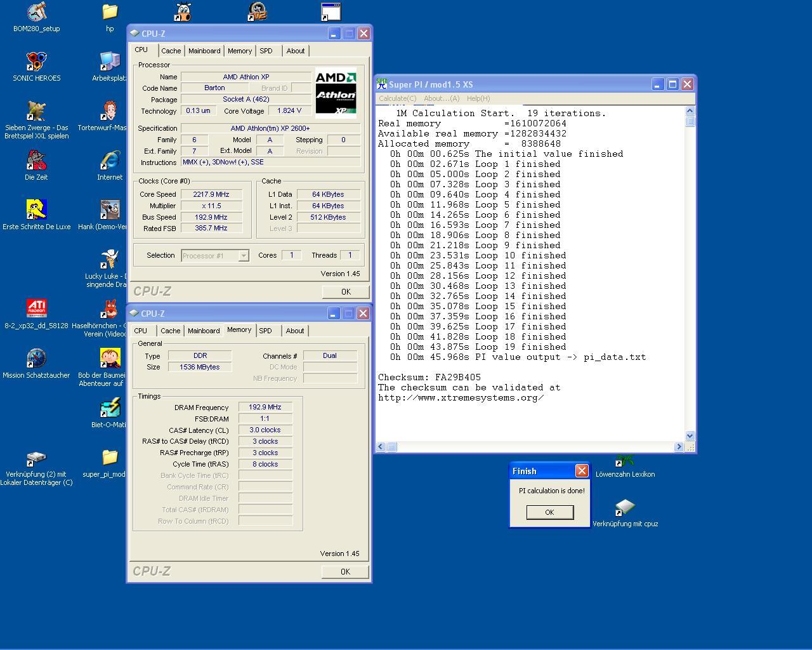Screen dimensions: 812x650
Task: Click the Channels # value Dual
Action: [x=330, y=355]
